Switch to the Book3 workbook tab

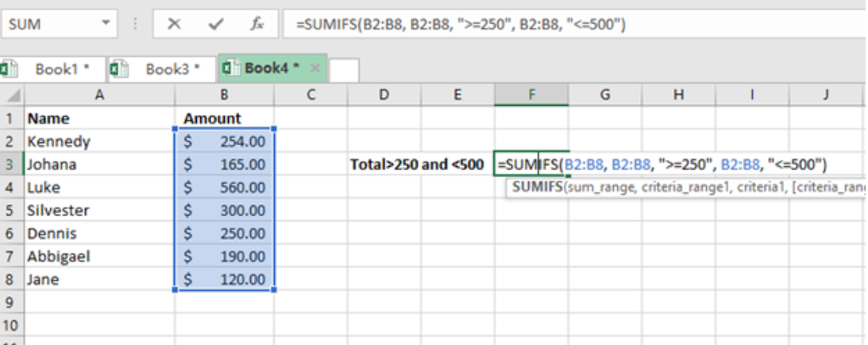pos(162,69)
